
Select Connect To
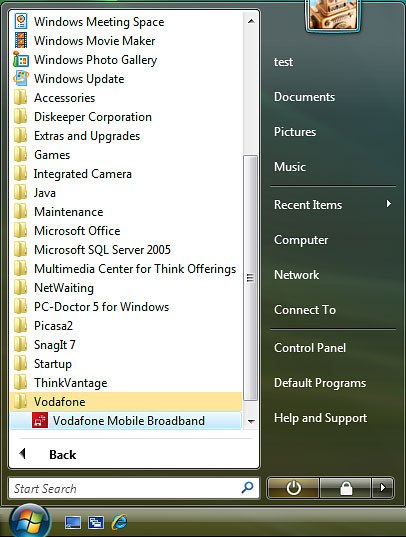305,310
